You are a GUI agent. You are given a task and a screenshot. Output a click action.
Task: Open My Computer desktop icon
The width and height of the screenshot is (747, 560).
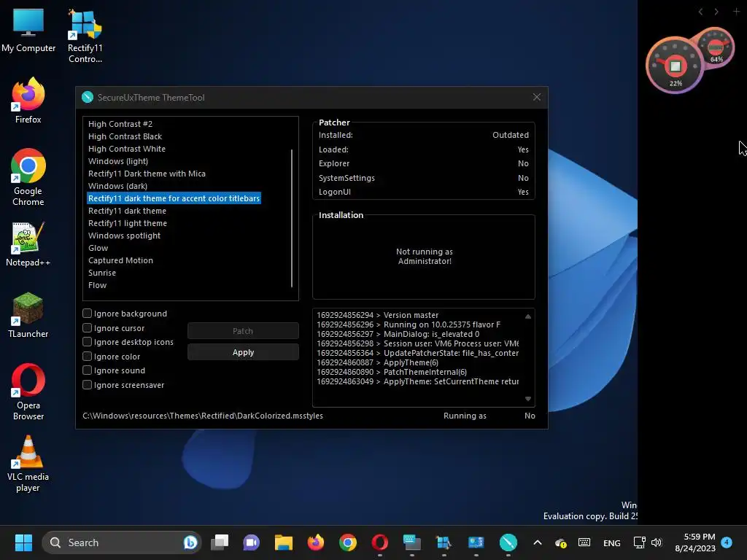pos(28,31)
